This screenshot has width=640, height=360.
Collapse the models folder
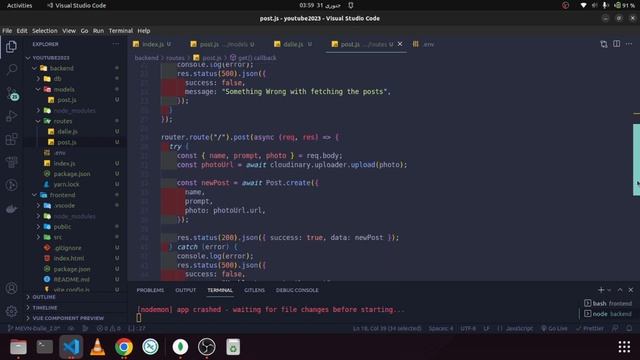64,89
